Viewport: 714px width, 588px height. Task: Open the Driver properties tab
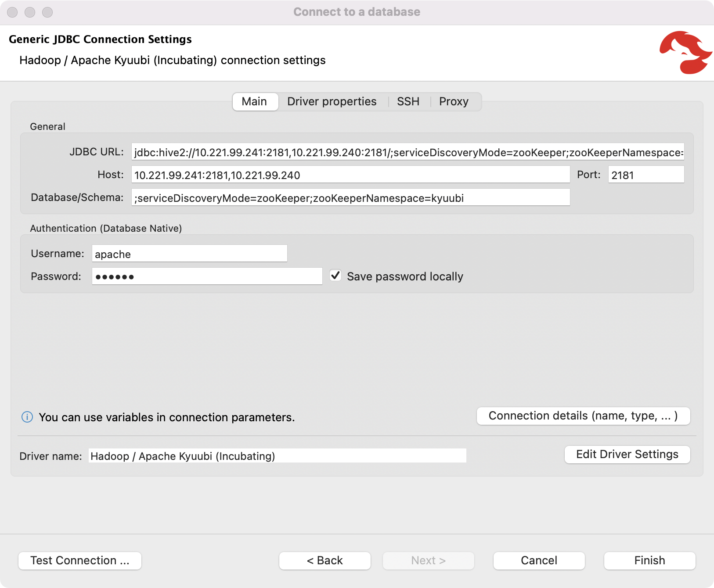tap(332, 102)
